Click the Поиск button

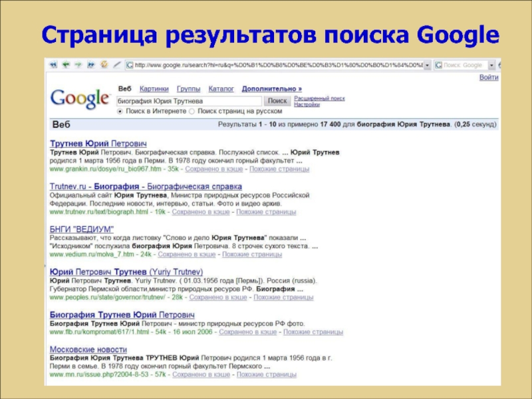pyautogui.click(x=277, y=101)
